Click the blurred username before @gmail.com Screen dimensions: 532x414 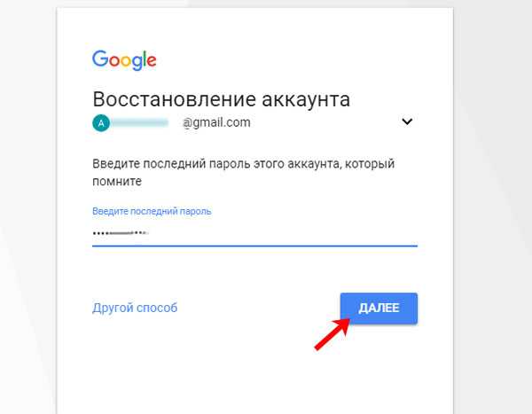[x=140, y=123]
